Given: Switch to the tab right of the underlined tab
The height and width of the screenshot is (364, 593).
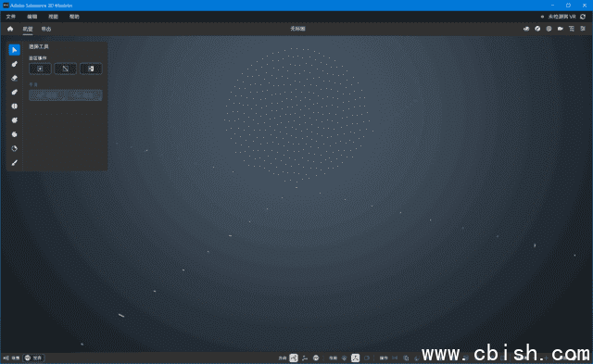Looking at the screenshot, I should 46,29.
